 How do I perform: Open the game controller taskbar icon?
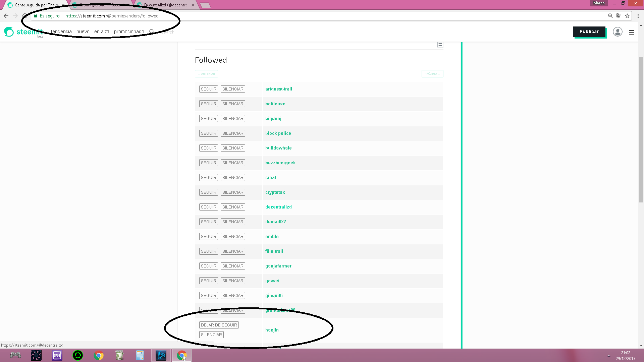[15, 355]
